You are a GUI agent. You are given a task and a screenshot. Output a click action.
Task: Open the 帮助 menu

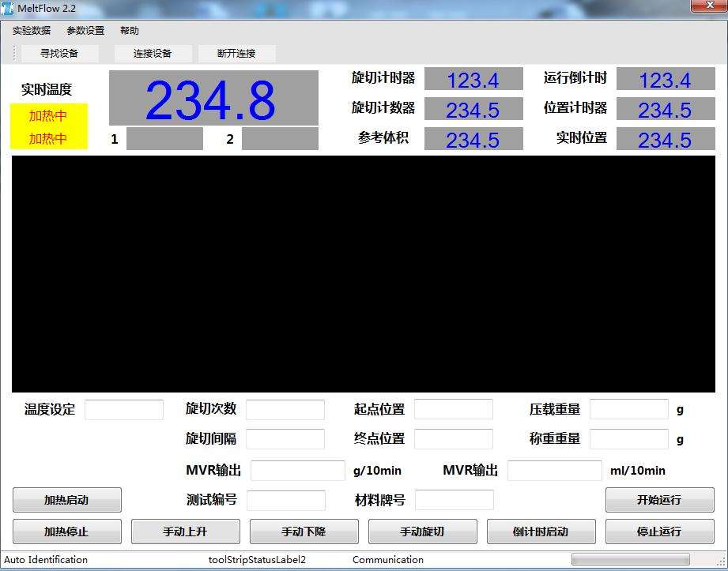click(x=129, y=31)
